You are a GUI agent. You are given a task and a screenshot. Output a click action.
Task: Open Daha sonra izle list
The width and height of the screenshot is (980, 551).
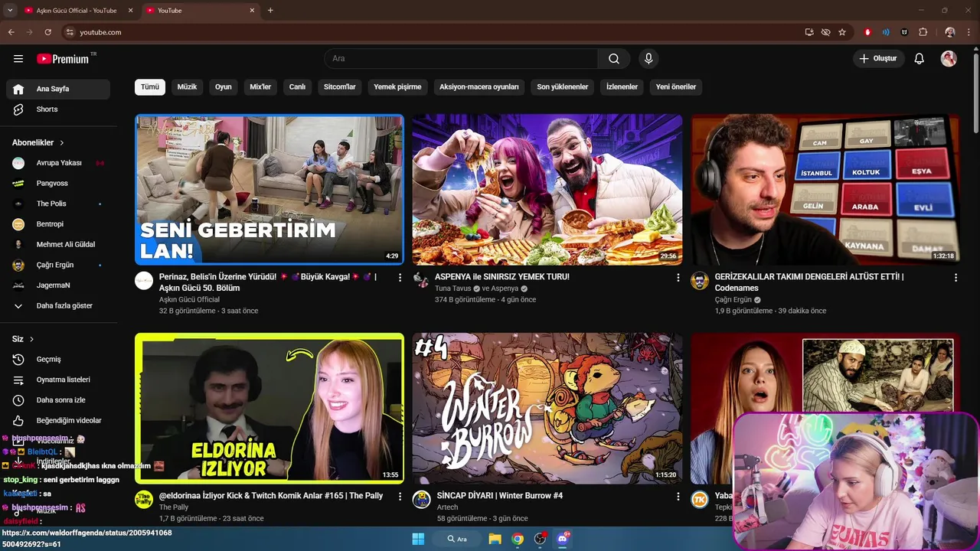tap(58, 400)
